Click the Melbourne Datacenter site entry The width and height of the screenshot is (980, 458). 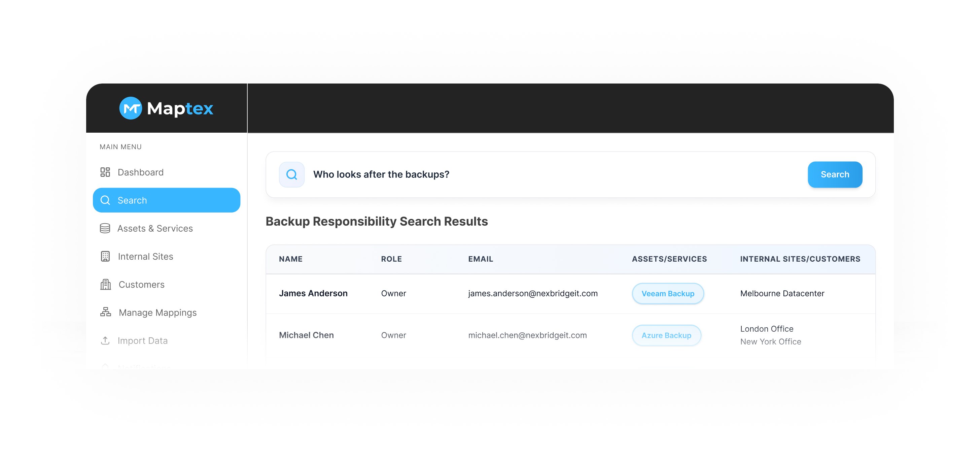coord(782,294)
